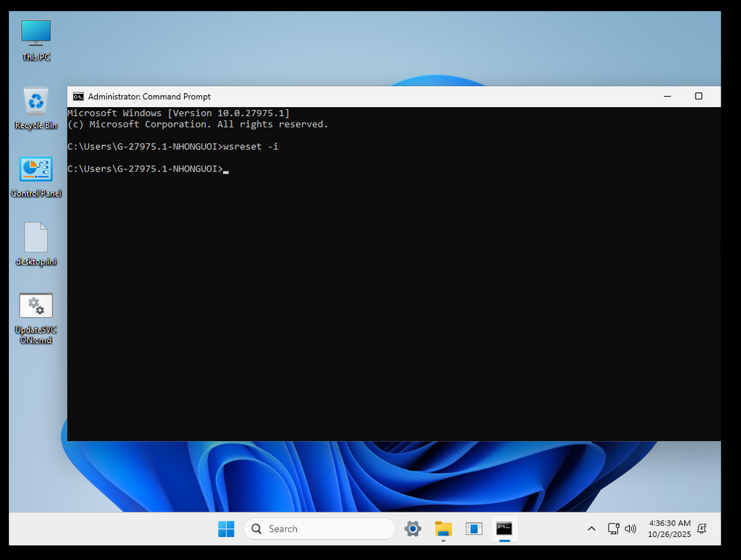Image resolution: width=741 pixels, height=560 pixels.
Task: Click the 'Microsoft Windows [Version 10.0.27975.1]' line
Action: [x=178, y=113]
